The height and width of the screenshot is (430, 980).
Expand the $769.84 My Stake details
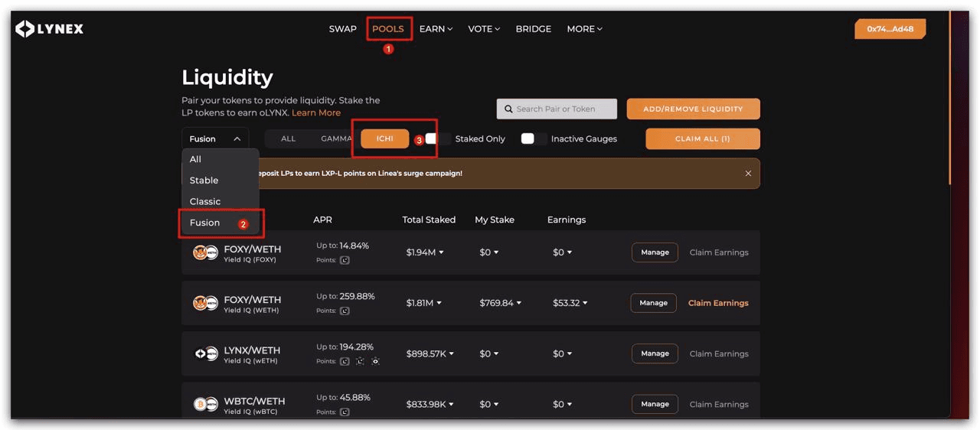pyautogui.click(x=501, y=303)
